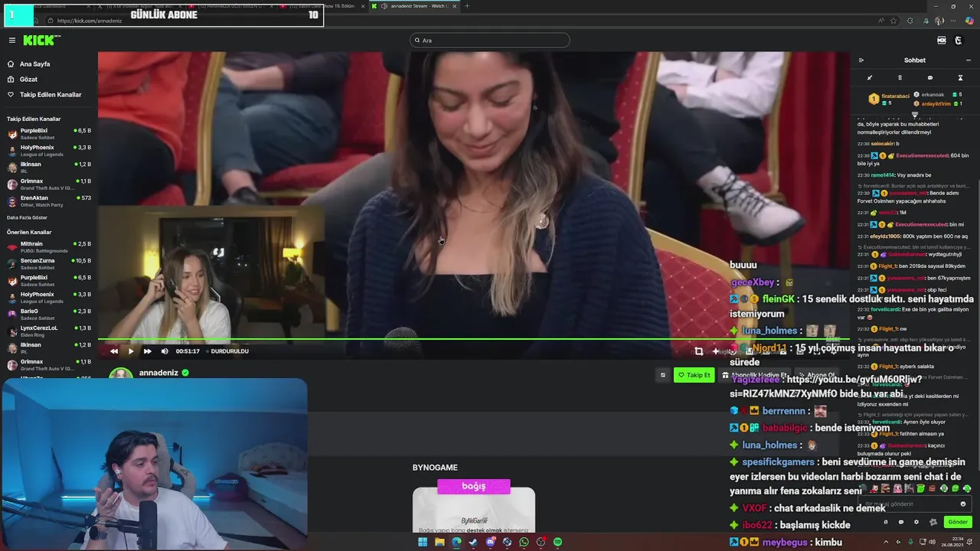Rewind the video player
980x551 pixels.
point(114,351)
